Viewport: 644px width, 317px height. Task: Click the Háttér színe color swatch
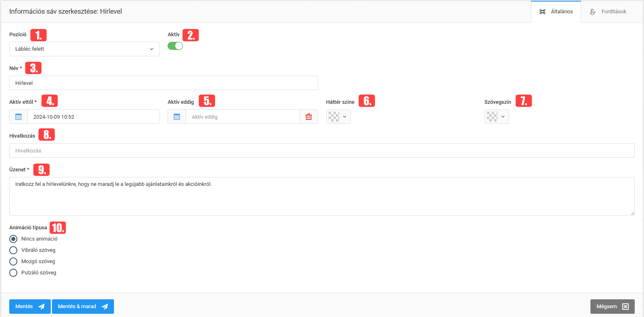(x=334, y=117)
